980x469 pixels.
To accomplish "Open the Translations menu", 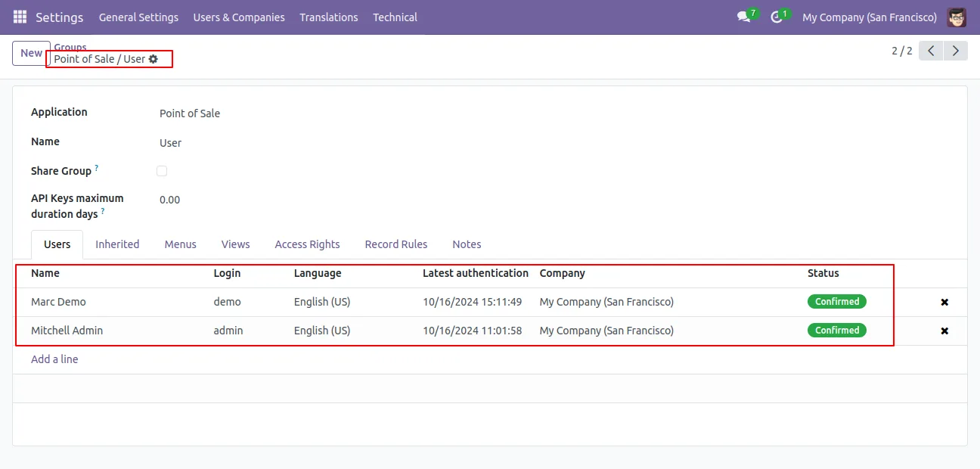I will 329,17.
